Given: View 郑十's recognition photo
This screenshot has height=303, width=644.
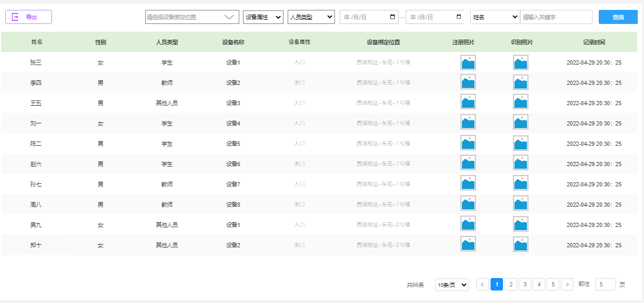Looking at the screenshot, I should pyautogui.click(x=521, y=244).
